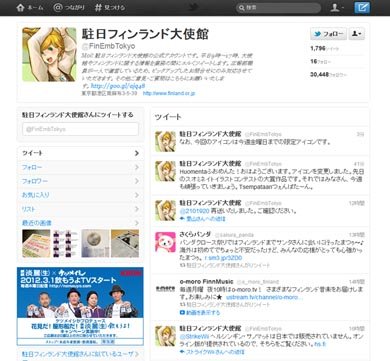This screenshot has height=361, width=390.
Task: Open the second recent image thumbnail
Action: pos(66,243)
